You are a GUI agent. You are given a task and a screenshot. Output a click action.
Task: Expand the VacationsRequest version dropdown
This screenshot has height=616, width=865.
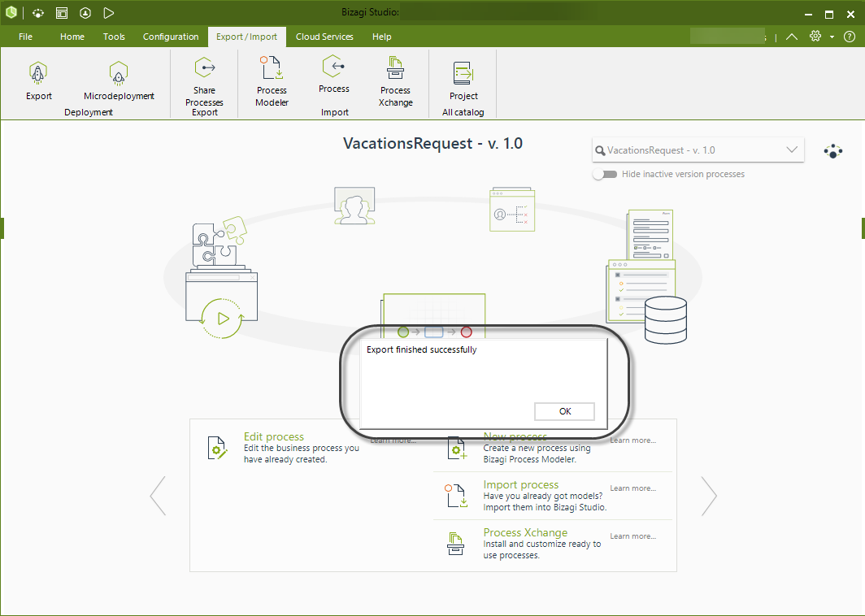792,150
